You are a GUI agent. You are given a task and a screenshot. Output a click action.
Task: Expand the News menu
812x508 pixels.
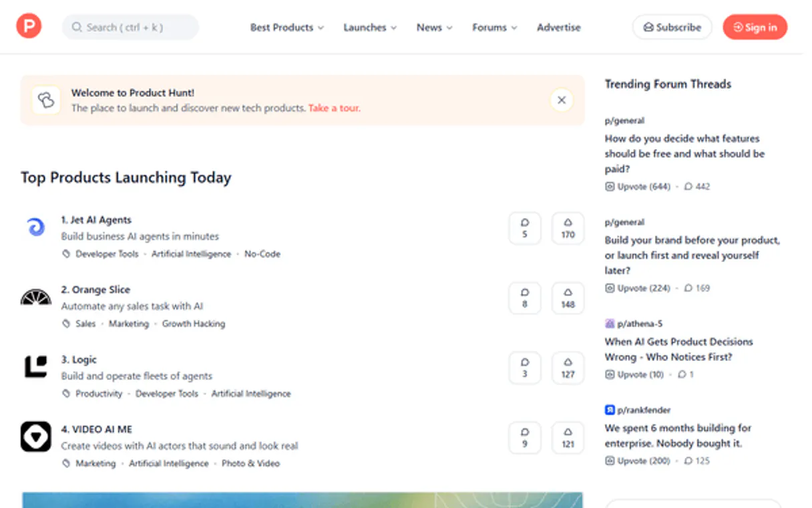434,27
